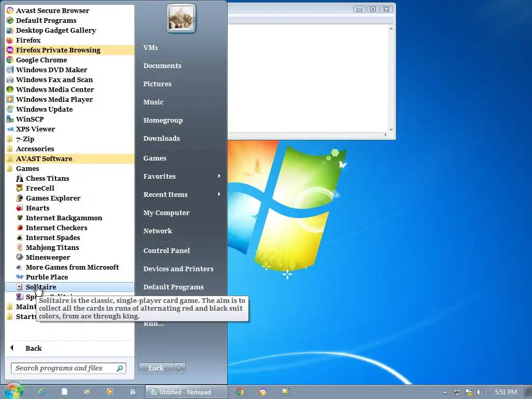Open Windows DVD Maker
This screenshot has height=399, width=532.
point(70,70)
